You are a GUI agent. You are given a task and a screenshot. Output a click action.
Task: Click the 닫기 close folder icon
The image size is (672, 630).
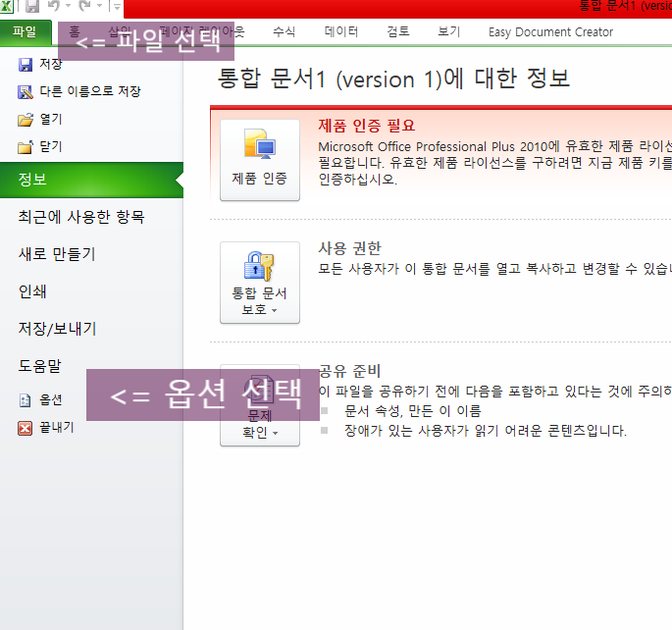tap(26, 147)
